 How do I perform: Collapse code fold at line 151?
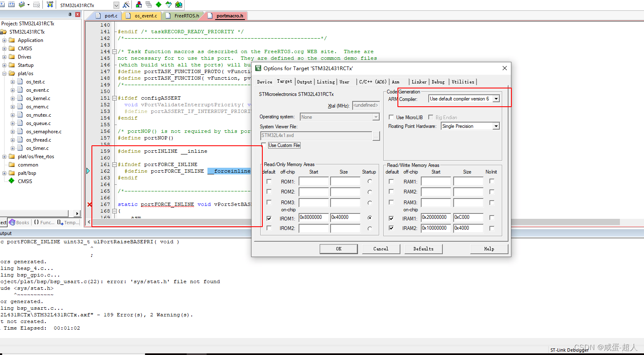[x=114, y=98]
